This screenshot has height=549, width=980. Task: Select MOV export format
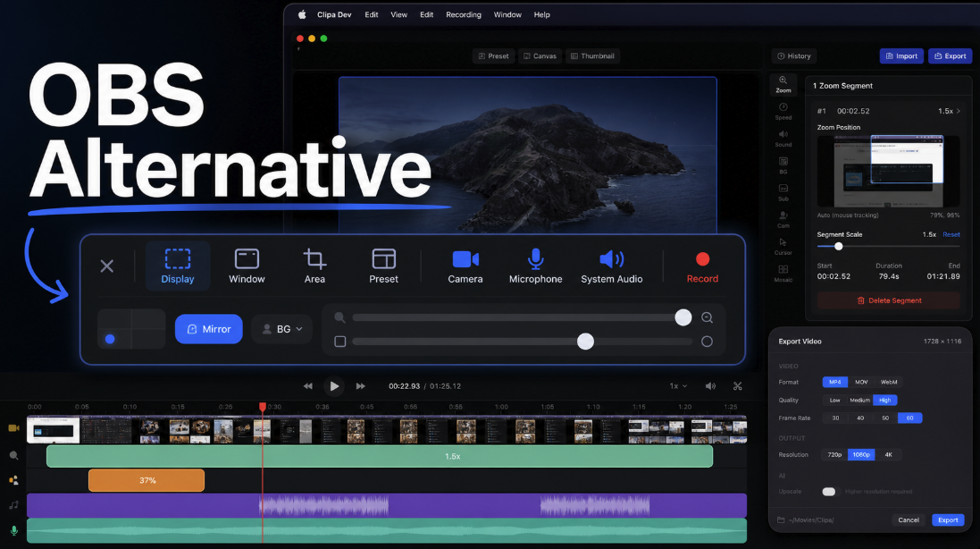pos(861,382)
